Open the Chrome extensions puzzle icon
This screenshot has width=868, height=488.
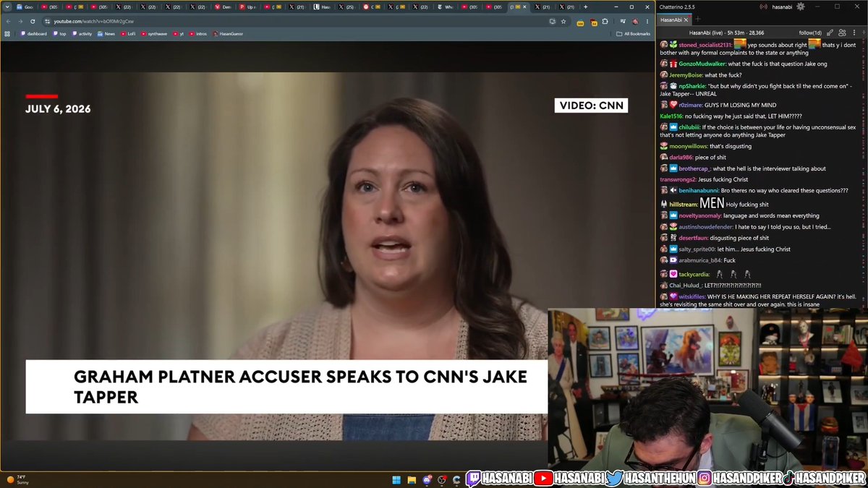tap(605, 22)
